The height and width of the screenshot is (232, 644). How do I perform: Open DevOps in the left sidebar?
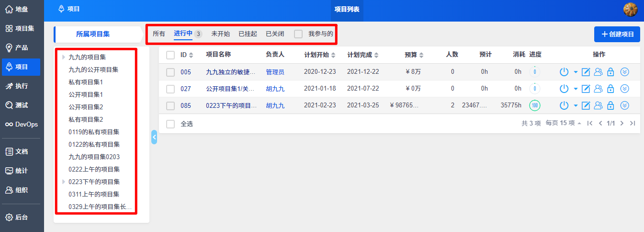(22, 124)
